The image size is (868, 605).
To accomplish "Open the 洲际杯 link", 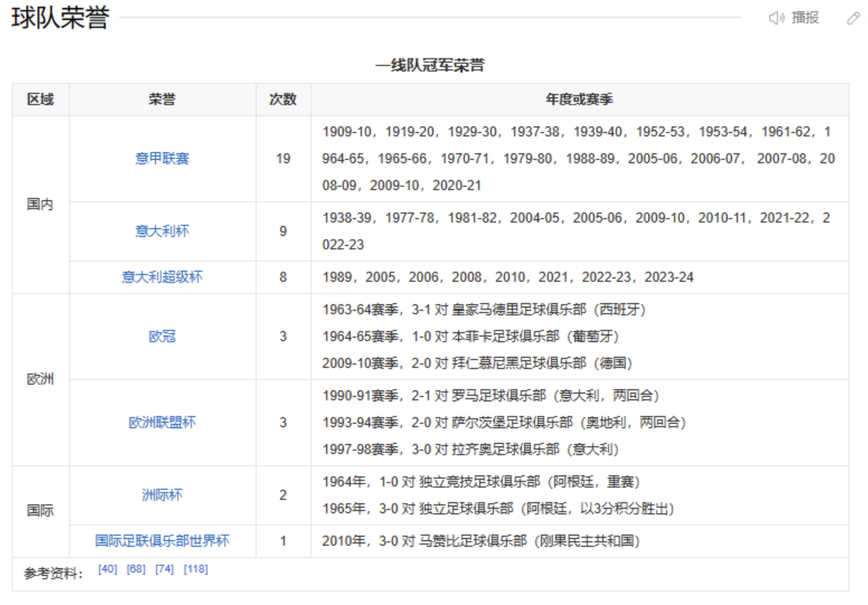I will (x=162, y=495).
